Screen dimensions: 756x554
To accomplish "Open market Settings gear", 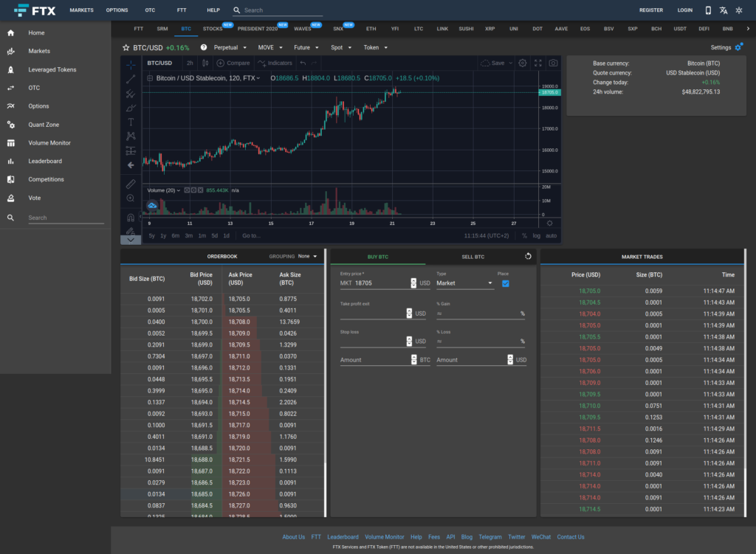I will [x=738, y=47].
